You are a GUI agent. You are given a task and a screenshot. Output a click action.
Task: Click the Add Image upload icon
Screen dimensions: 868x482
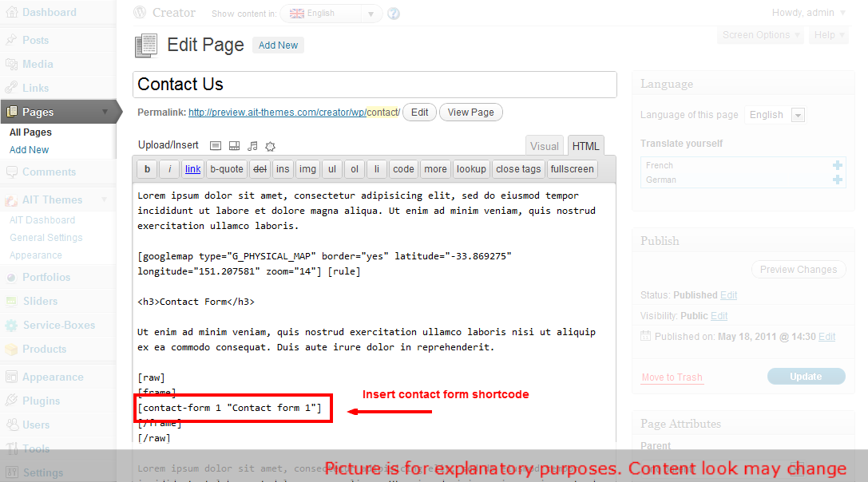pyautogui.click(x=215, y=146)
